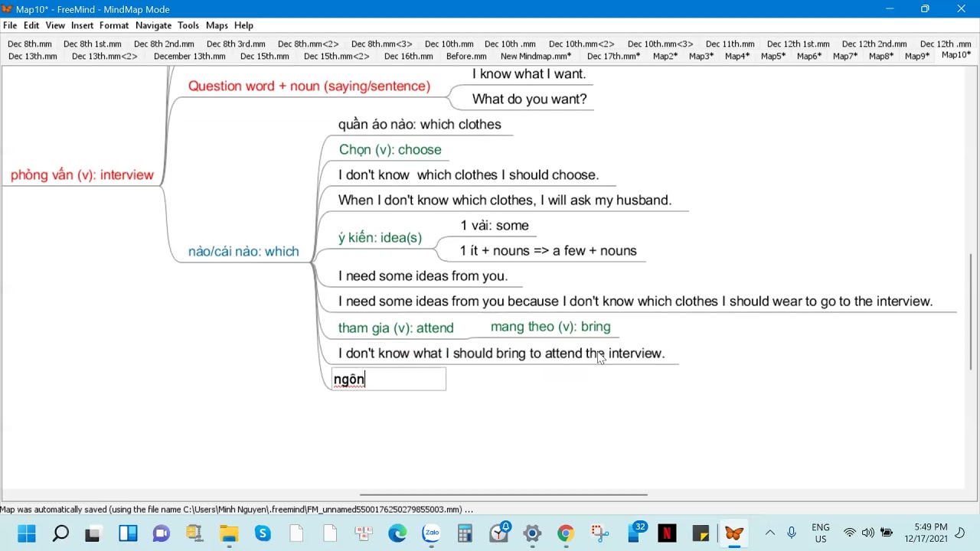Open Microsoft Edge from the taskbar
The image size is (980, 551).
click(397, 533)
